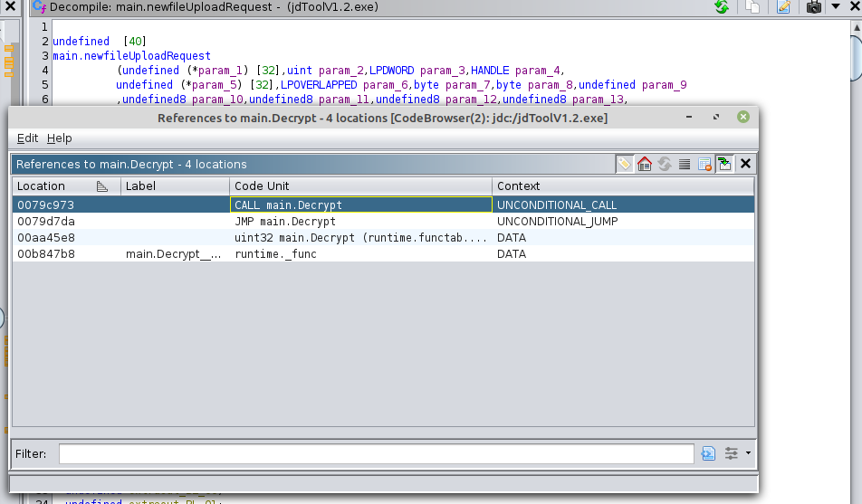862x504 pixels.
Task: Toggle the green arrow navigation icon
Action: coord(724,164)
